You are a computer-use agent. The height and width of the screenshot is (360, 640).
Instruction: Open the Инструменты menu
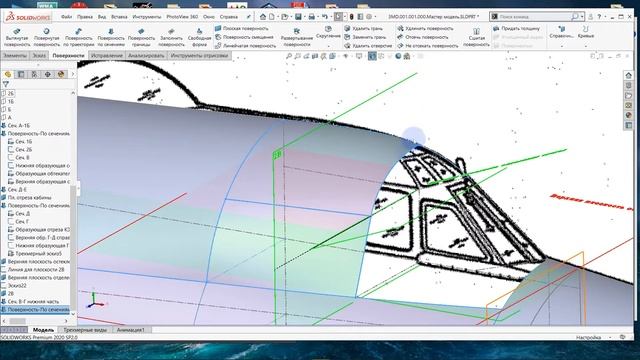pyautogui.click(x=147, y=17)
